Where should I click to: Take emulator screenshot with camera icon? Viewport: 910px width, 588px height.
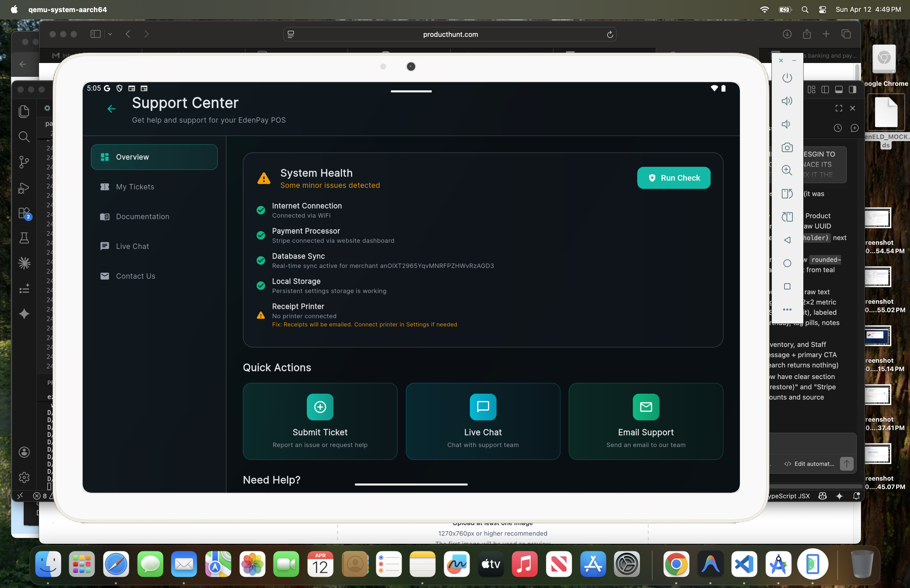pos(787,147)
